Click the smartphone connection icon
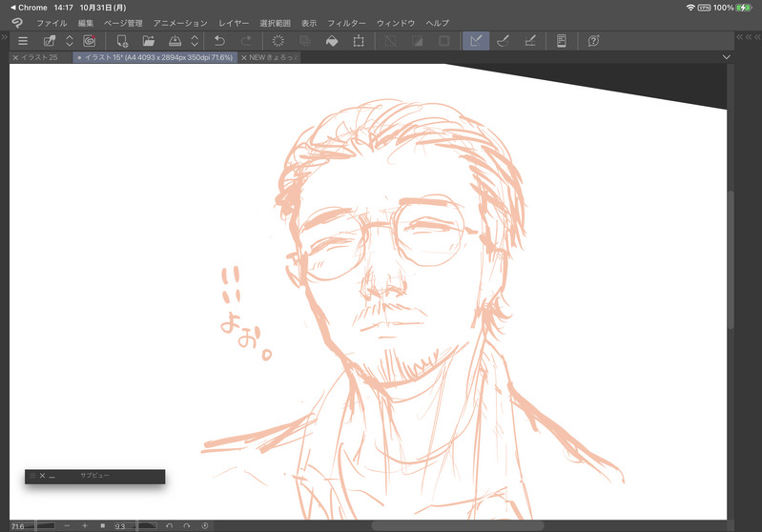This screenshot has height=532, width=762. [x=562, y=41]
